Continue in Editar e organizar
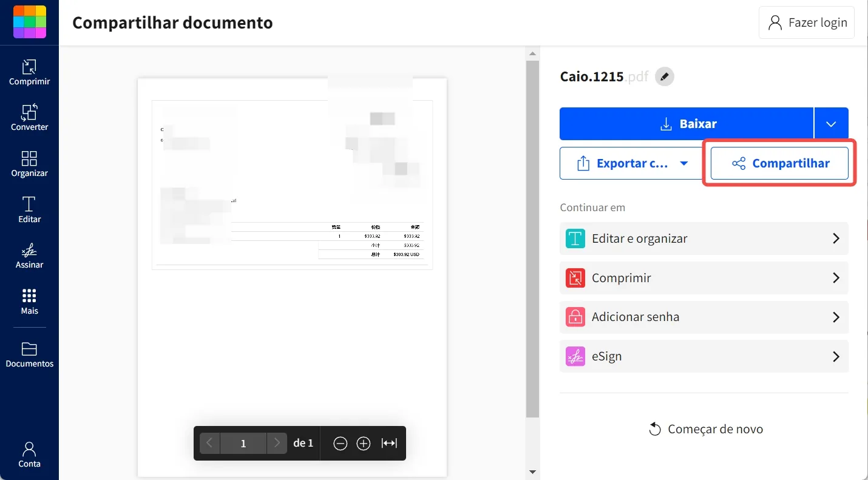The height and width of the screenshot is (480, 868). tap(704, 238)
